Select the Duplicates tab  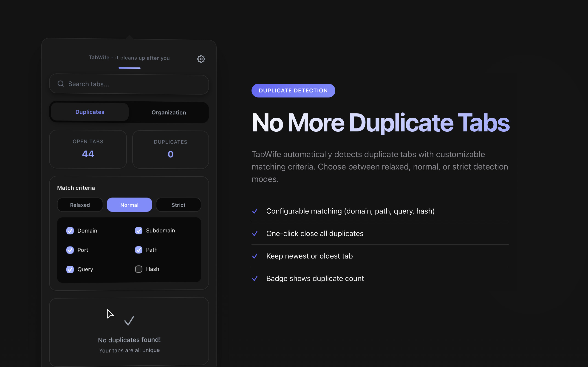coord(90,112)
